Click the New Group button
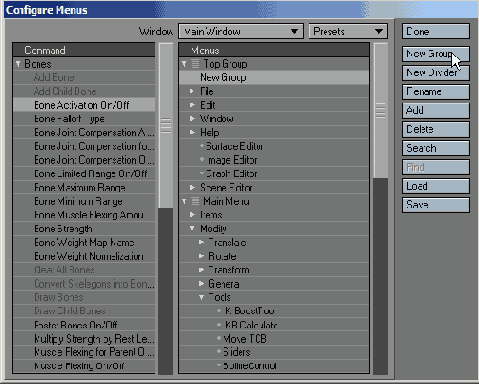The image size is (479, 384). coord(436,54)
